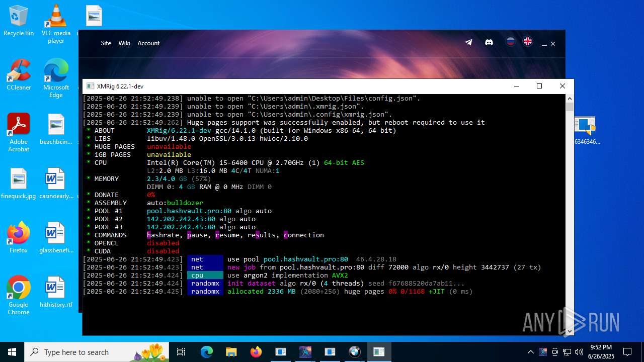This screenshot has height=362, width=644.
Task: Click the hashrate command text
Action: coord(163,235)
